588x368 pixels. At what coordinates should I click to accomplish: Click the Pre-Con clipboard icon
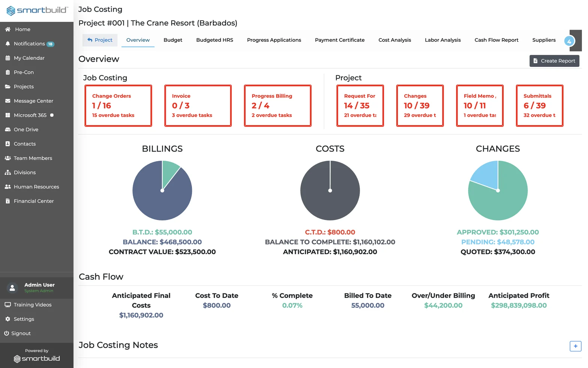[7, 72]
